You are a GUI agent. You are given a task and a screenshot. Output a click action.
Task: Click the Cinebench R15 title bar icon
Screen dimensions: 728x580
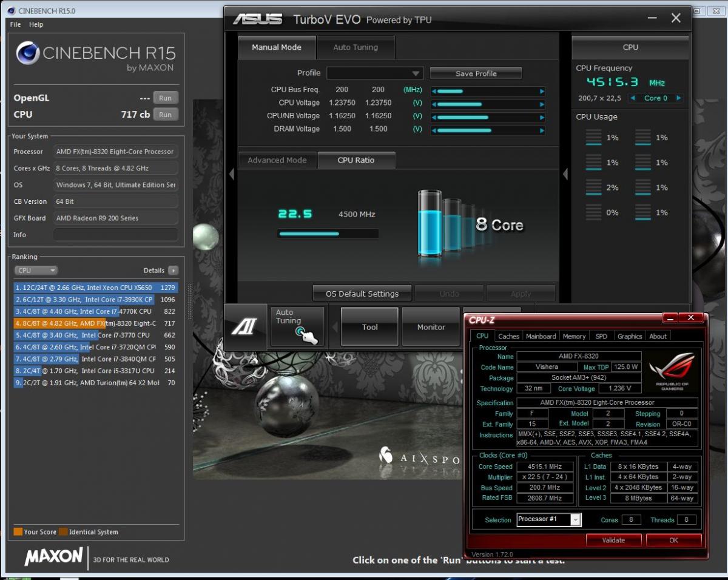(12, 11)
